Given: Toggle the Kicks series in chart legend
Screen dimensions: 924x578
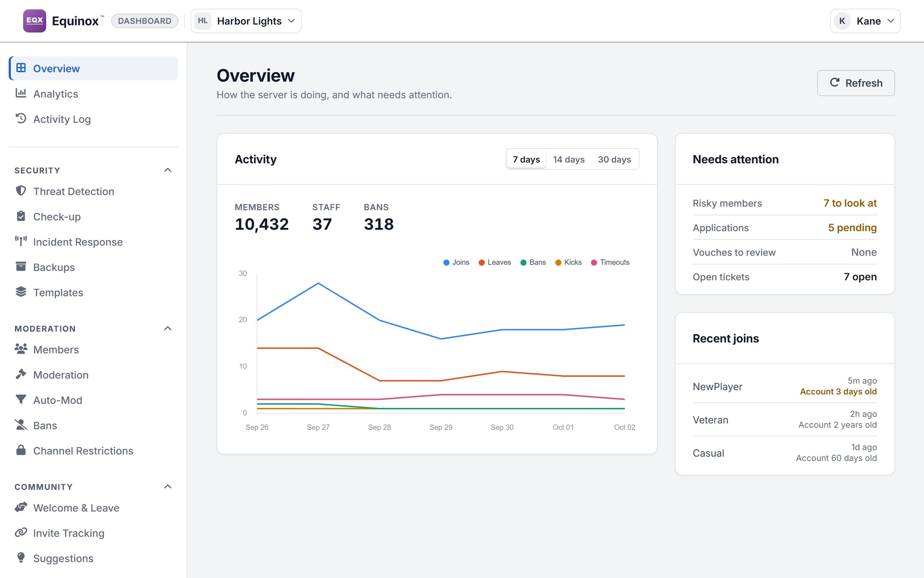Looking at the screenshot, I should (x=568, y=262).
